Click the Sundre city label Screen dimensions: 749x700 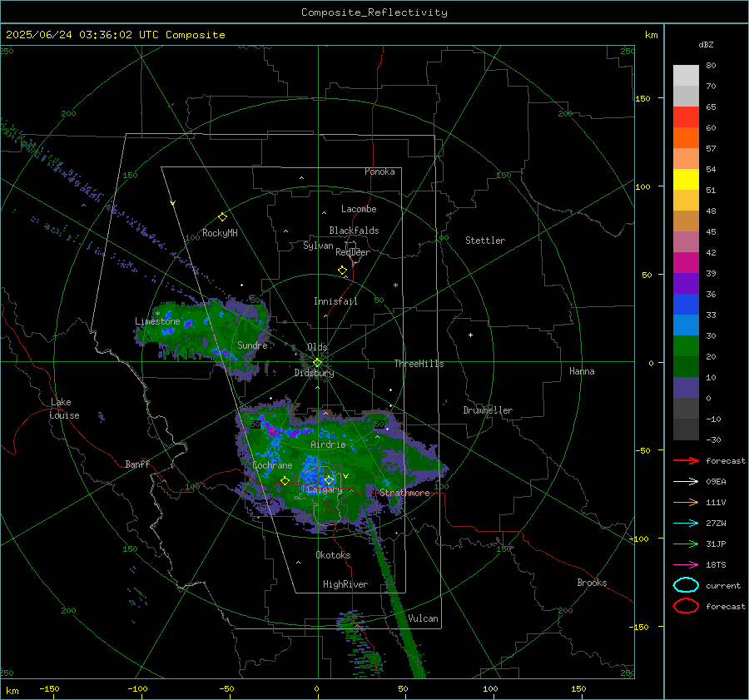(x=252, y=345)
